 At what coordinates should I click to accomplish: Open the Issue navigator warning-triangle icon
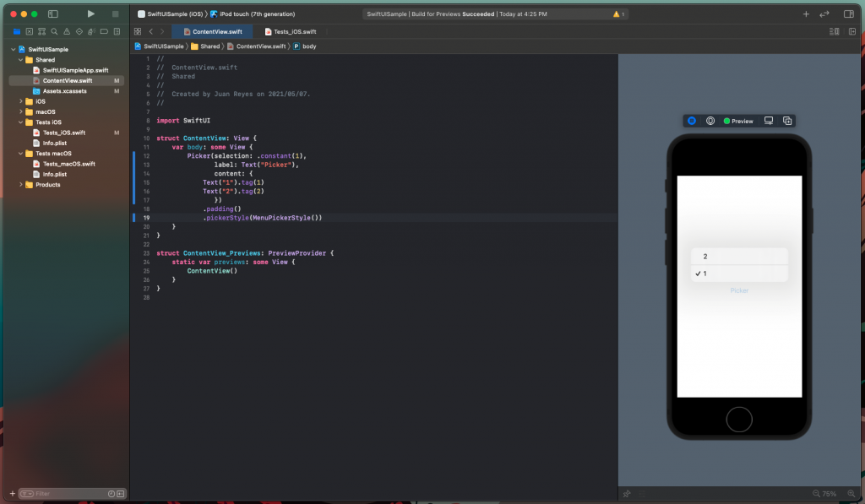click(67, 31)
